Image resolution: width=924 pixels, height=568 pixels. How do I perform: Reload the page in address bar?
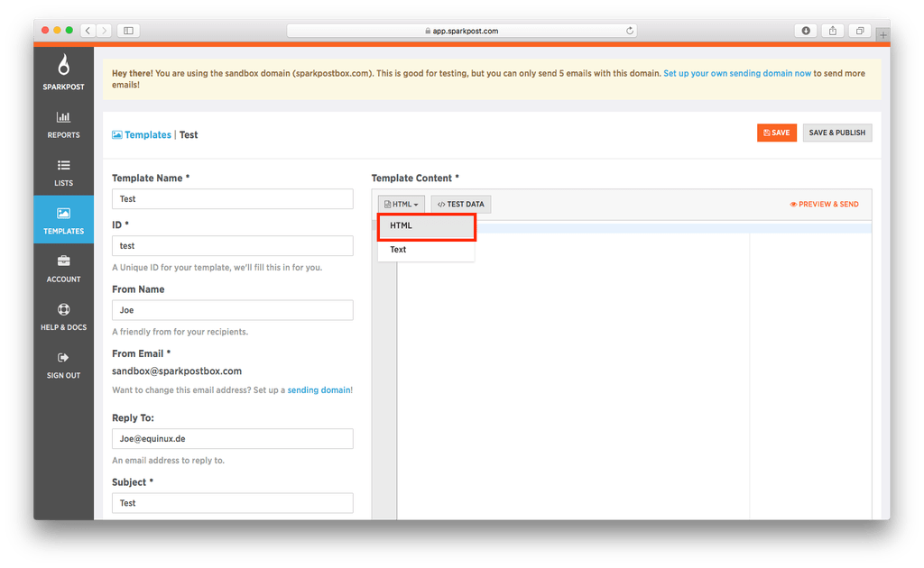click(x=629, y=31)
